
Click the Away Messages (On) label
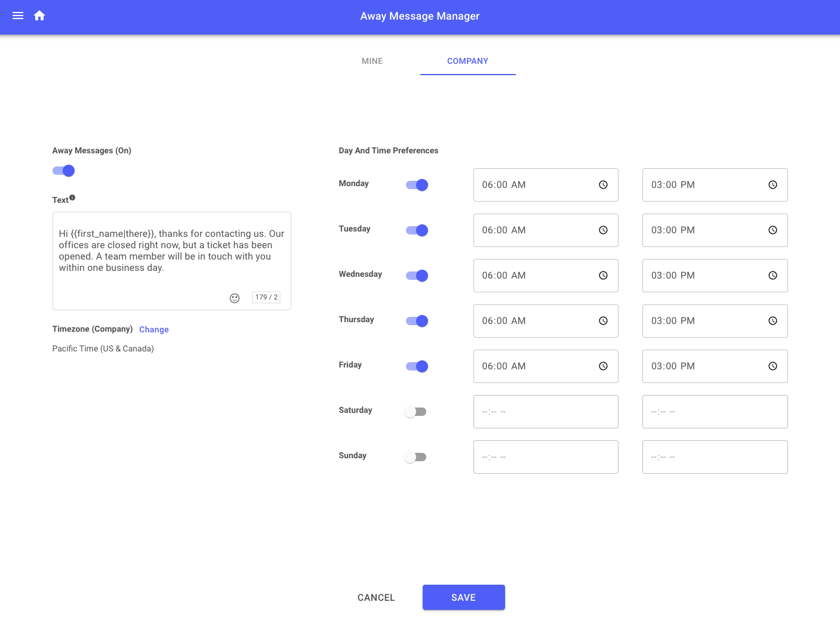(x=92, y=150)
